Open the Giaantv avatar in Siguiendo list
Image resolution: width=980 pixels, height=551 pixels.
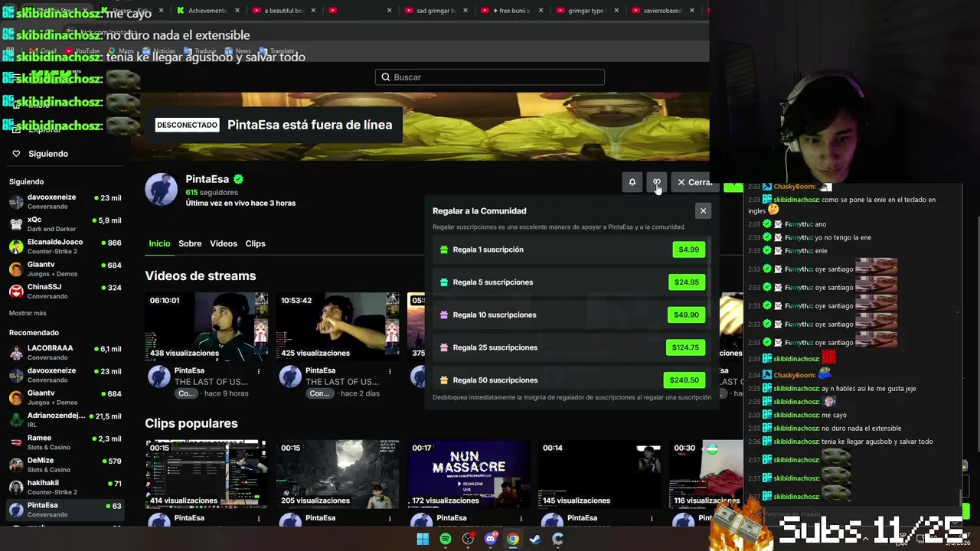[x=16, y=269]
